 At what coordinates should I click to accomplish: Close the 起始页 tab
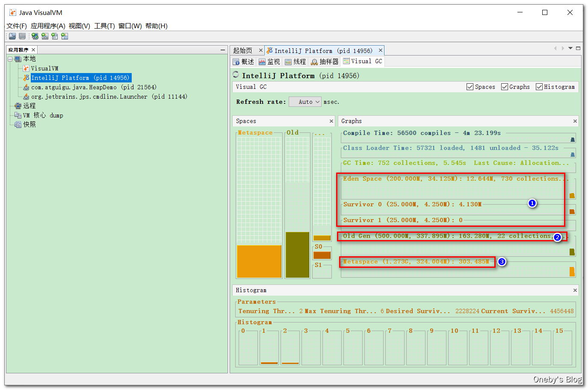point(260,50)
